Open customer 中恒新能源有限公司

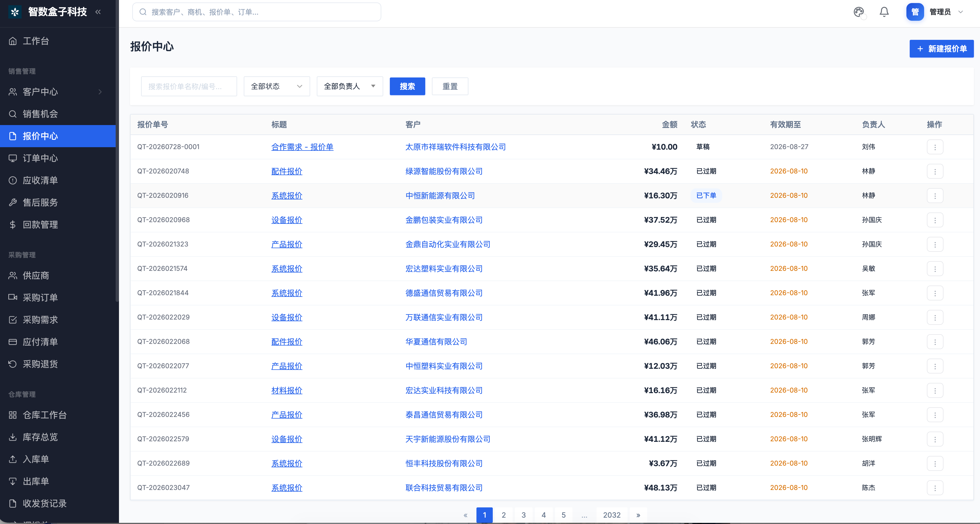tap(440, 196)
